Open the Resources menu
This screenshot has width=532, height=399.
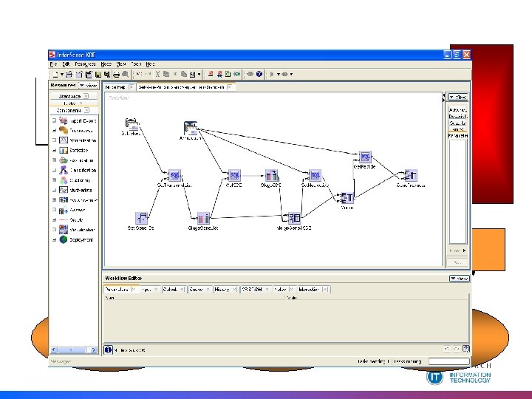pos(85,64)
